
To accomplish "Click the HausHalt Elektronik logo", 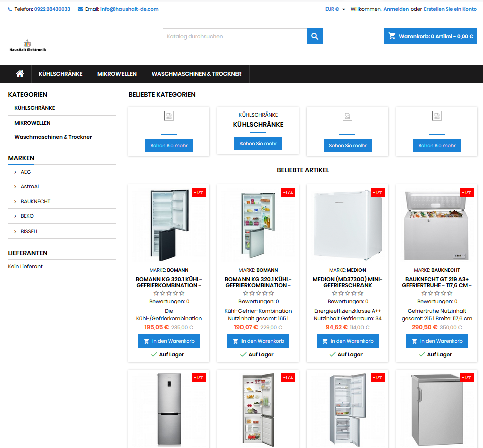I will point(28,46).
